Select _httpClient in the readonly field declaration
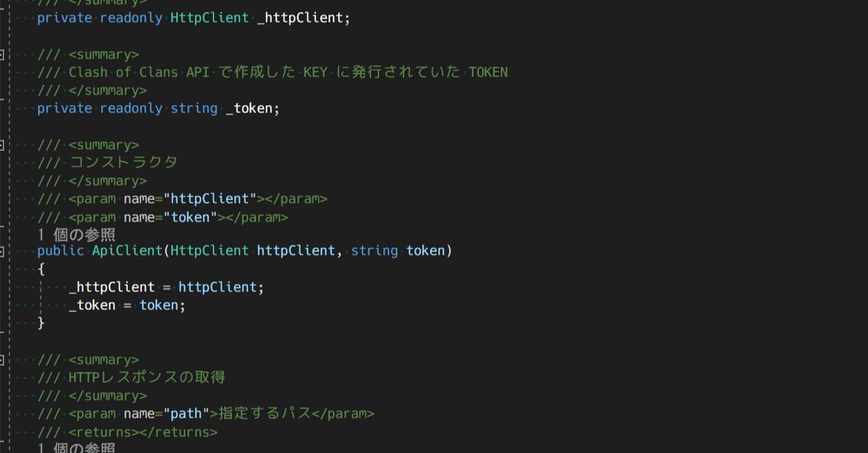 point(302,18)
